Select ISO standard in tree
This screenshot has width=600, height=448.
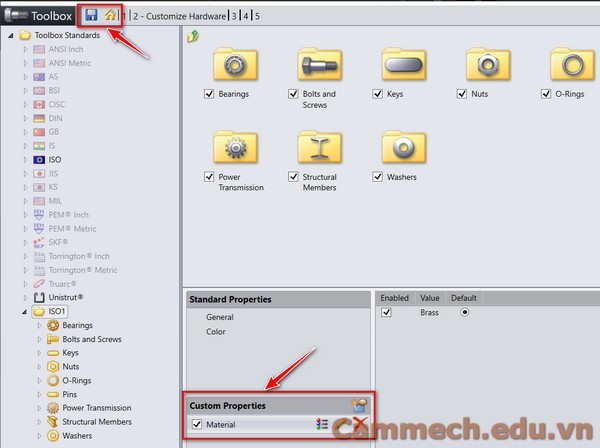pos(54,160)
